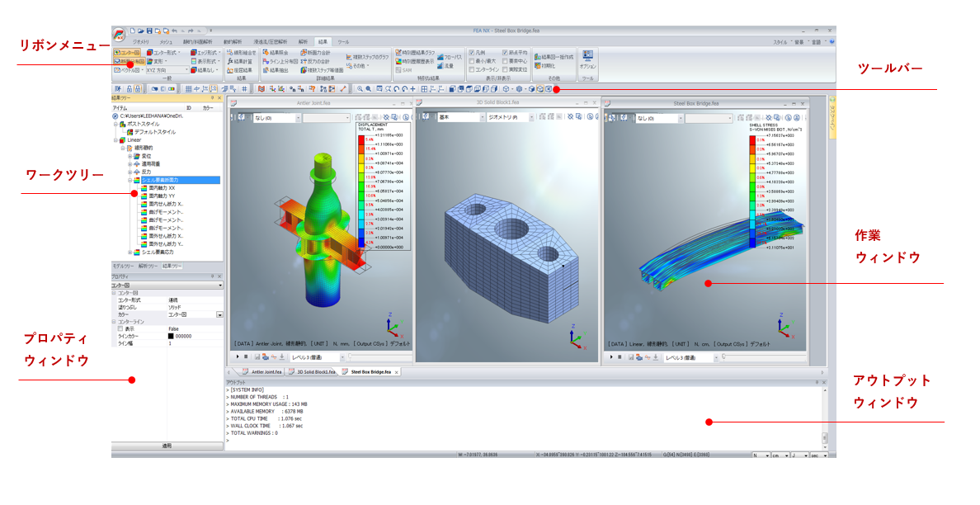Image resolution: width=980 pixels, height=505 pixels.
Task: Enable the 凡例 checkbox in 表示/非表示
Action: pos(472,51)
